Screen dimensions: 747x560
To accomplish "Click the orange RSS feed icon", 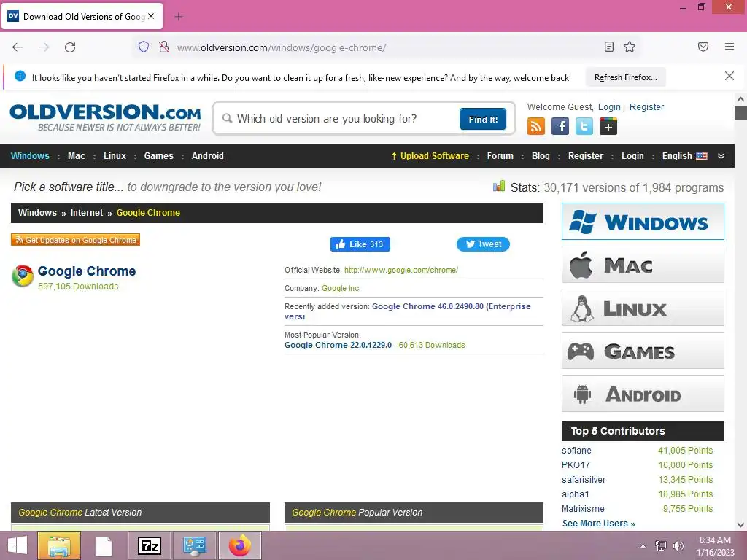I will point(536,126).
